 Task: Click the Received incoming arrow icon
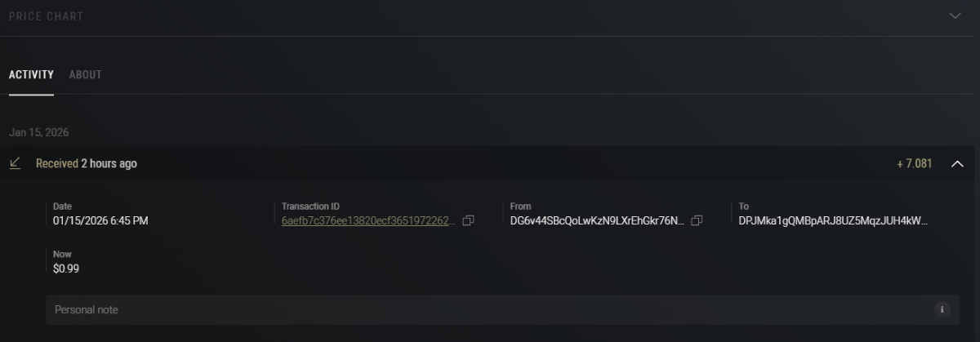pyautogui.click(x=15, y=163)
